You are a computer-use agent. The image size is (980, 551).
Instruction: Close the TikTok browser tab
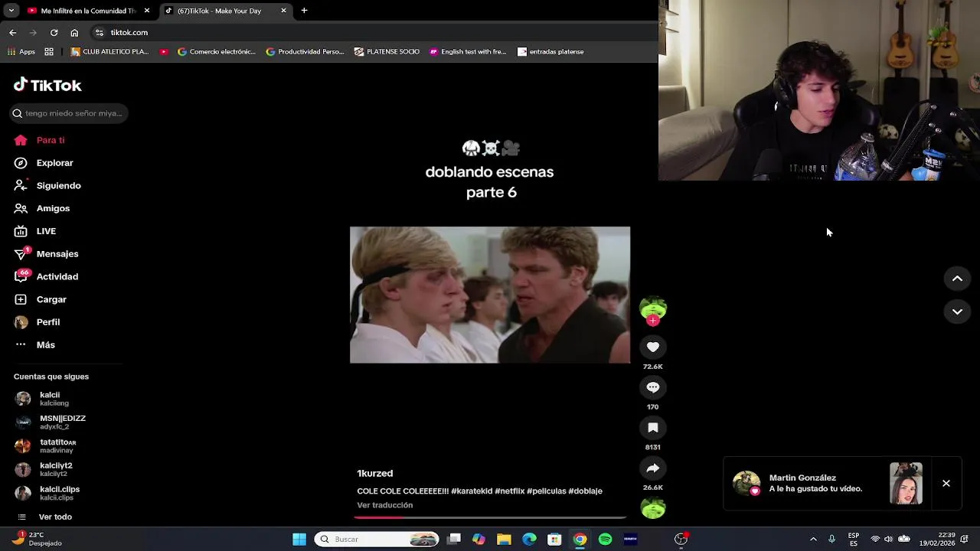coord(283,11)
